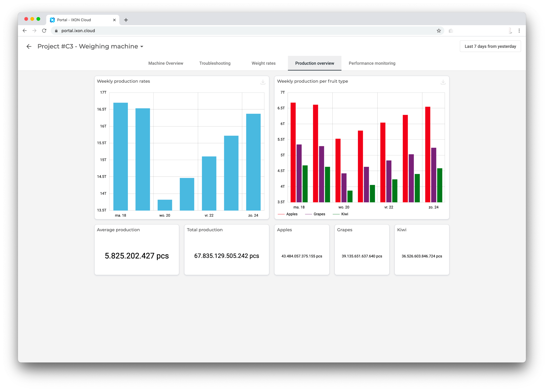Open a new browser tab with the plus button
Image resolution: width=548 pixels, height=392 pixels.
126,20
